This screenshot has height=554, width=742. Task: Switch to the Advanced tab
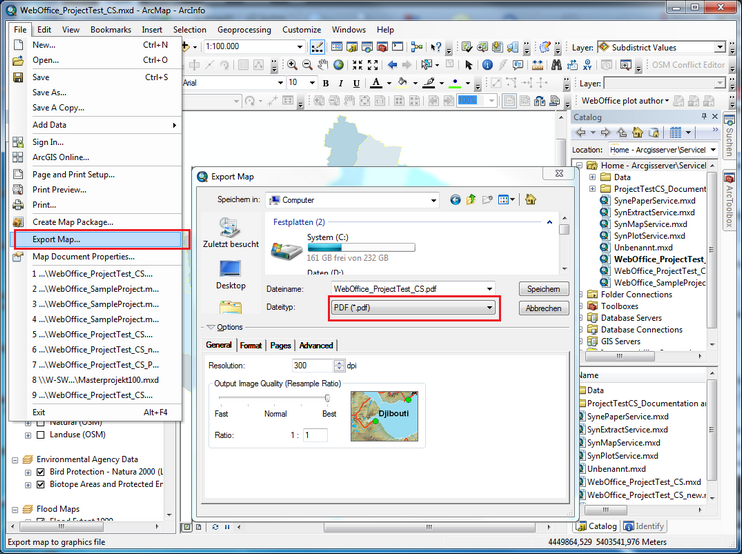[316, 345]
